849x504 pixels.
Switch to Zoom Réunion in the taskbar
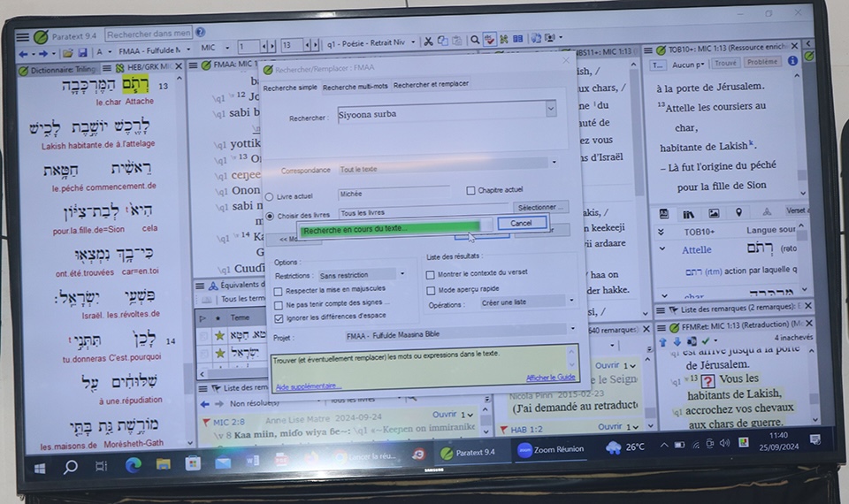[551, 449]
